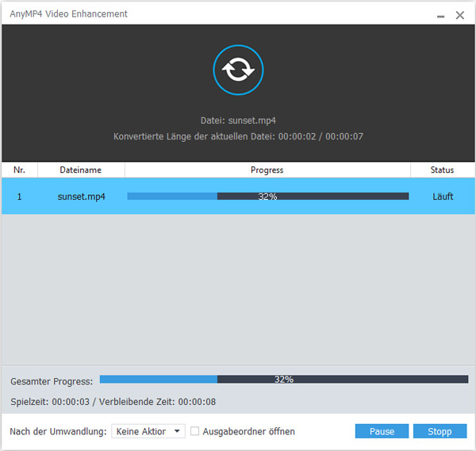Screen dimensions: 476x451
Task: Select the sunset.mp4 file name cell
Action: tap(82, 197)
